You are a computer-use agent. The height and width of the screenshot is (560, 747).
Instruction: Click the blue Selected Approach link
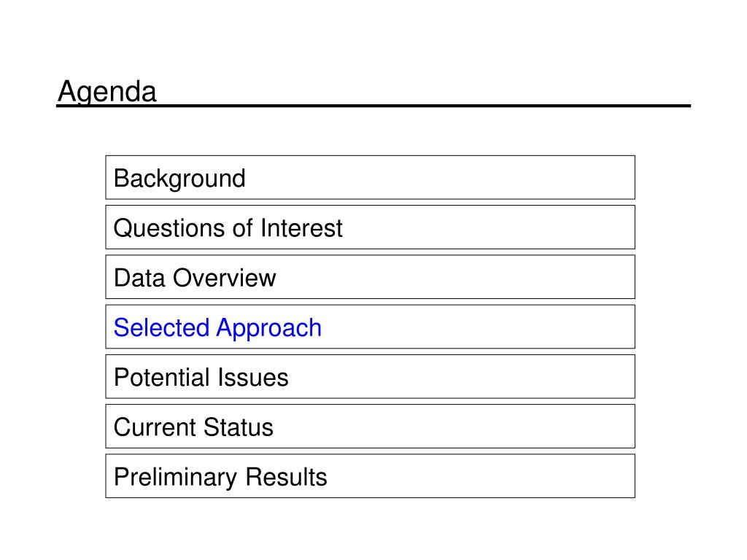pyautogui.click(x=217, y=328)
